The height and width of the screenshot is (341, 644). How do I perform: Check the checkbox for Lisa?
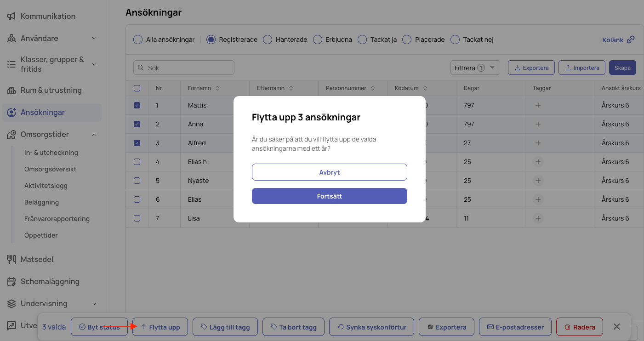(x=137, y=218)
